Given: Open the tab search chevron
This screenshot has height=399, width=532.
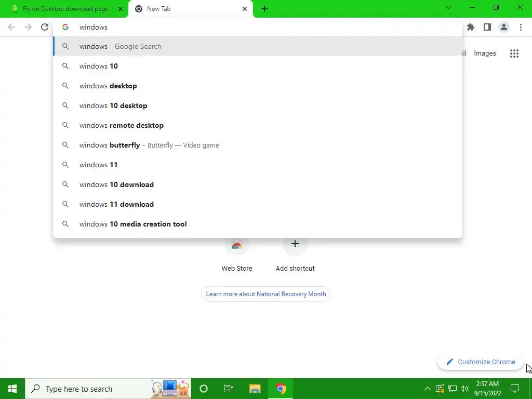Looking at the screenshot, I should (448, 7).
